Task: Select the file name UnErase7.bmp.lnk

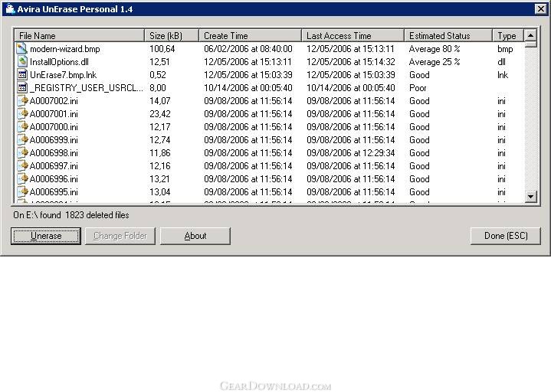Action: [x=64, y=75]
